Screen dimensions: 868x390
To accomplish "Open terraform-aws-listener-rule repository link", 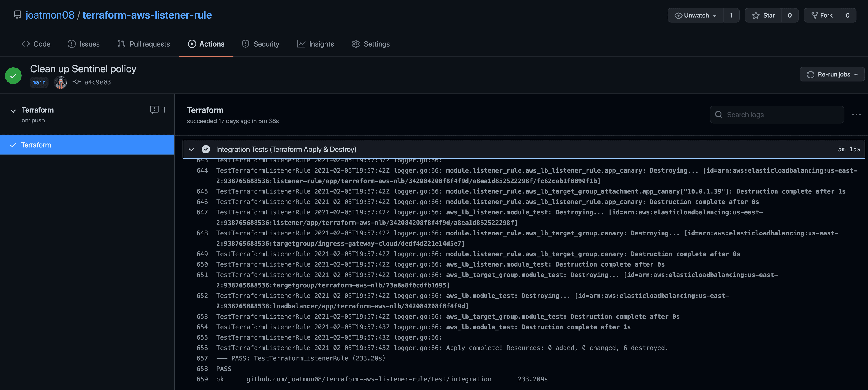I will click(147, 15).
